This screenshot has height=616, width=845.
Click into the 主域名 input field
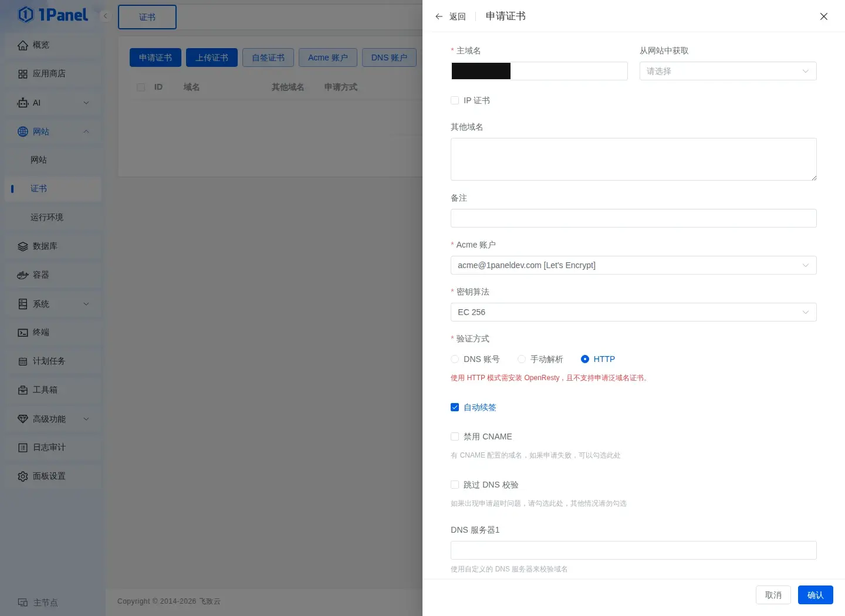[539, 71]
